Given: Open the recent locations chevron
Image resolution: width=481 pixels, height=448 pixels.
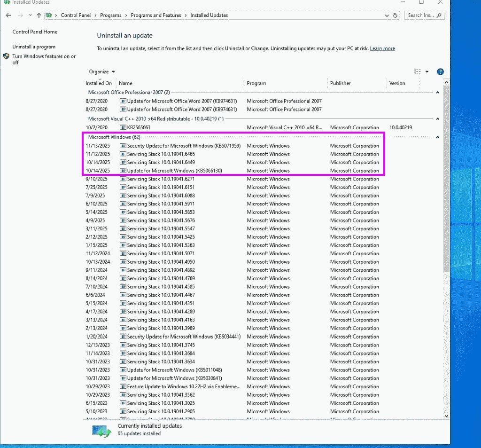Looking at the screenshot, I should pos(30,16).
